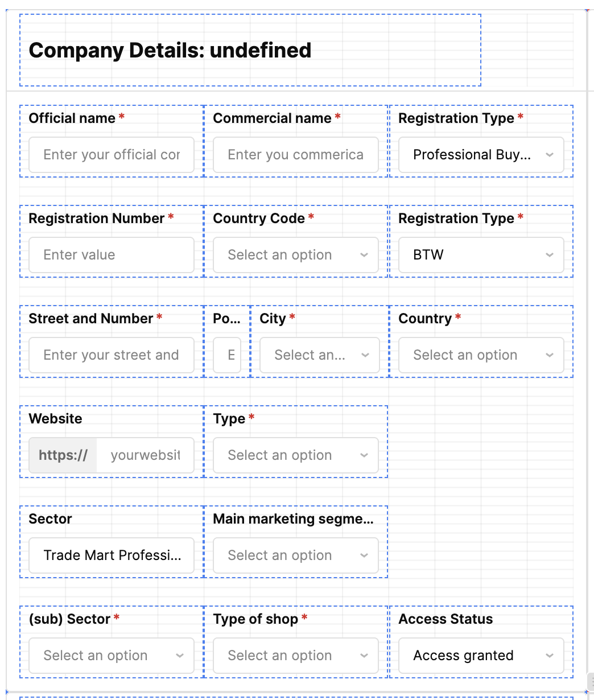Click the Official name text field
The width and height of the screenshot is (594, 700).
[112, 155]
